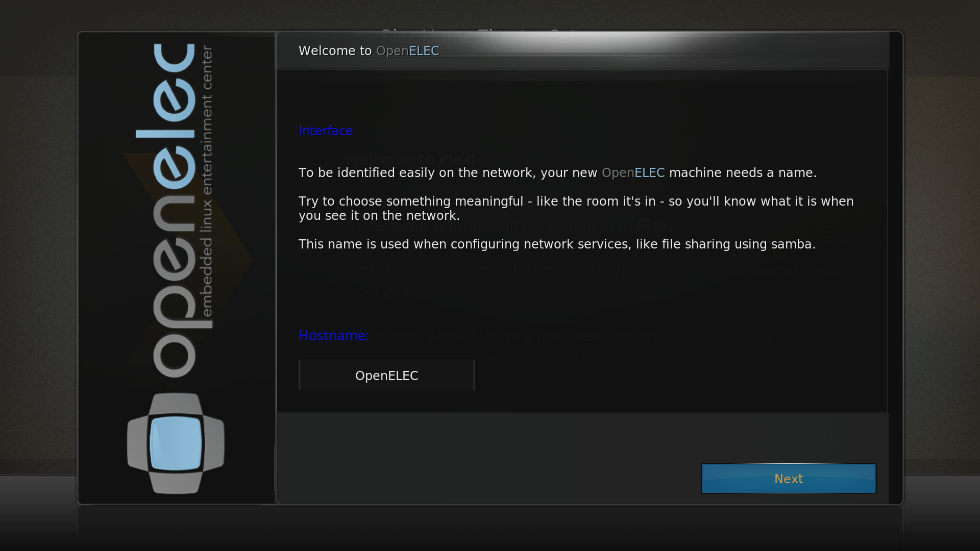The height and width of the screenshot is (551, 980).
Task: Click the Next button
Action: (x=789, y=479)
